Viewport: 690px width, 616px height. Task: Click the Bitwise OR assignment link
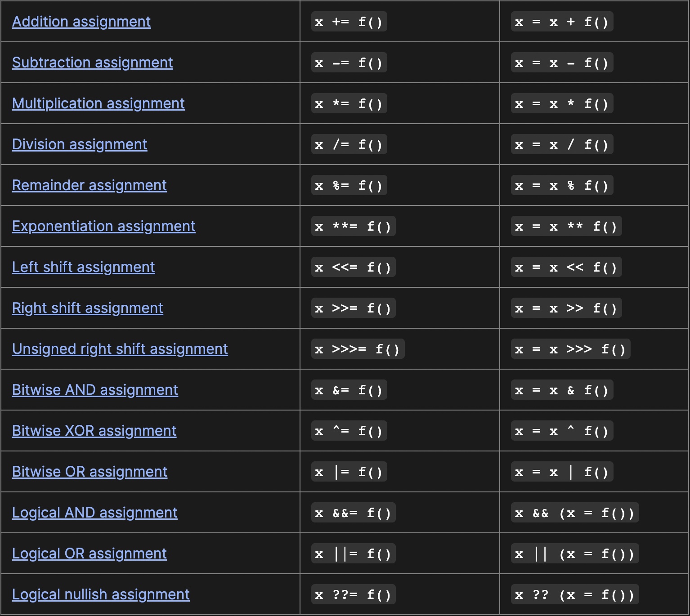[90, 472]
